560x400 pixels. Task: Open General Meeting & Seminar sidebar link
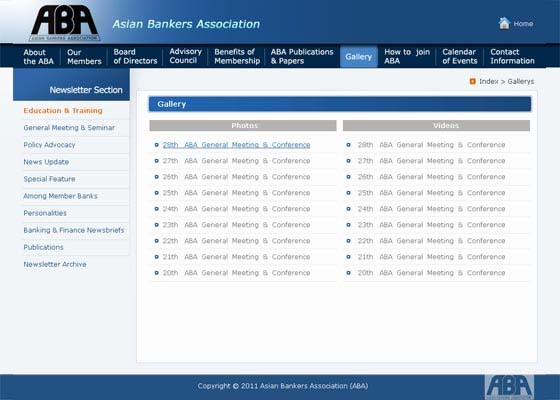[x=69, y=128]
